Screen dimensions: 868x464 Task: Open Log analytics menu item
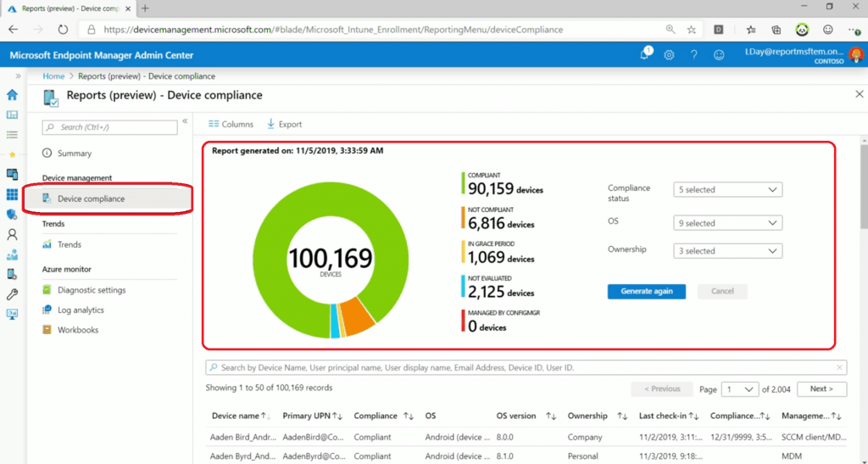pyautogui.click(x=81, y=310)
